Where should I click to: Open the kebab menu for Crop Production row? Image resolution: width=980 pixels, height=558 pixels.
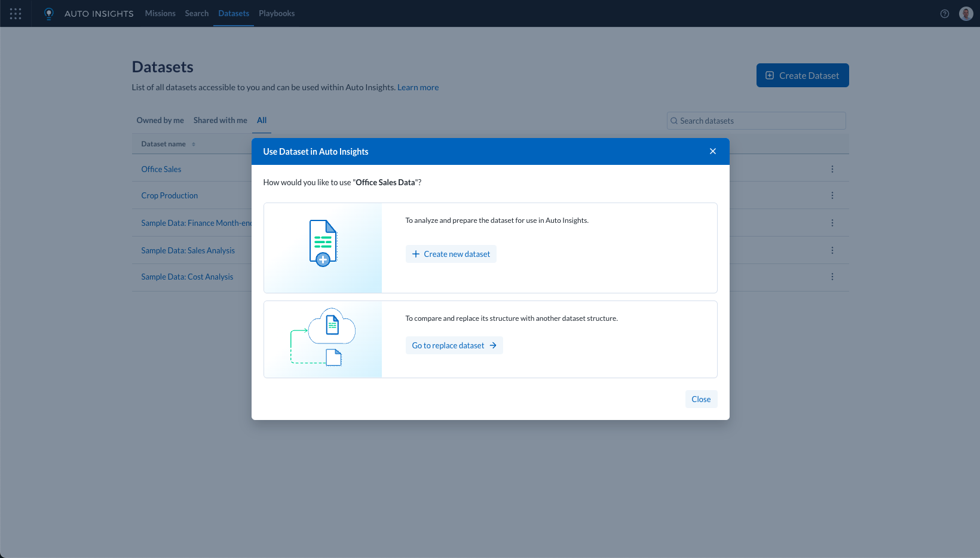832,195
